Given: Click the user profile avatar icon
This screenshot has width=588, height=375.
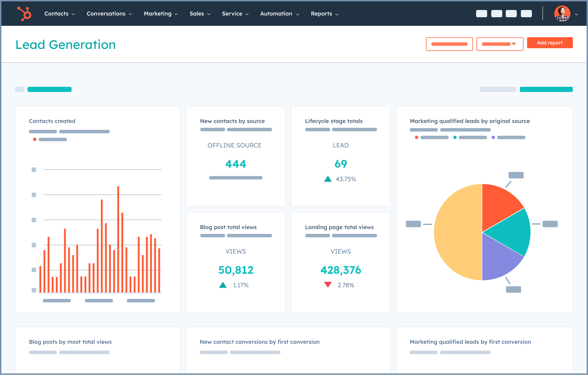Looking at the screenshot, I should click(x=562, y=13).
